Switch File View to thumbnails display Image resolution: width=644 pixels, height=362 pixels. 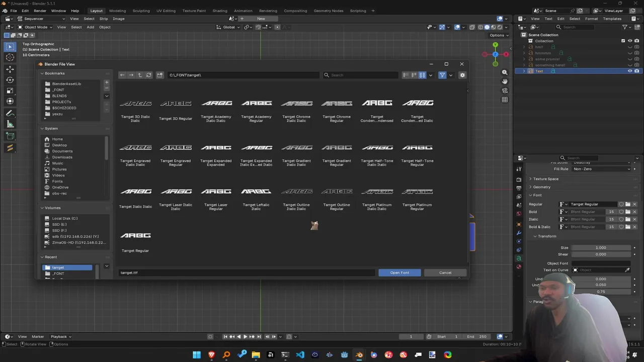tap(422, 75)
